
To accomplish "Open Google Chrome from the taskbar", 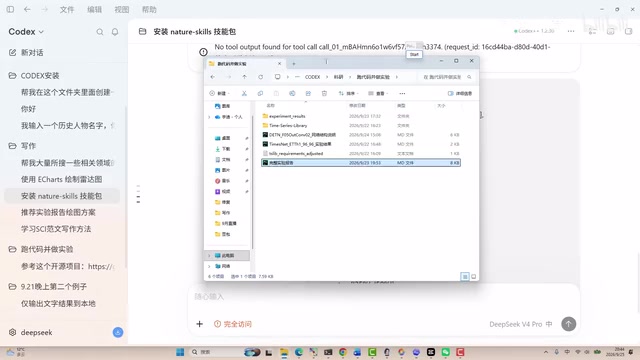I will tap(342, 352).
